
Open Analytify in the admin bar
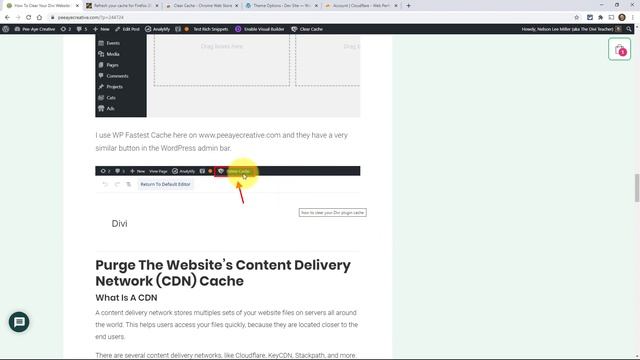click(x=158, y=29)
